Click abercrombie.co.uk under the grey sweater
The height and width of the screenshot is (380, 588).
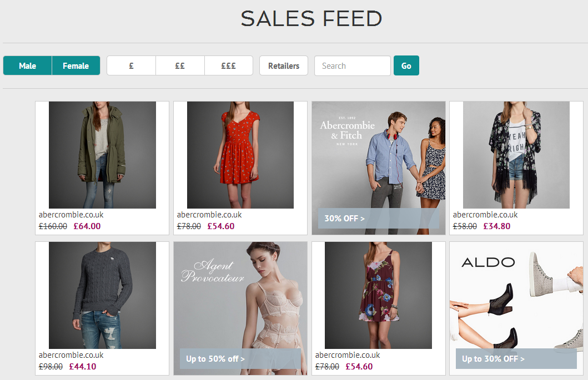[71, 355]
